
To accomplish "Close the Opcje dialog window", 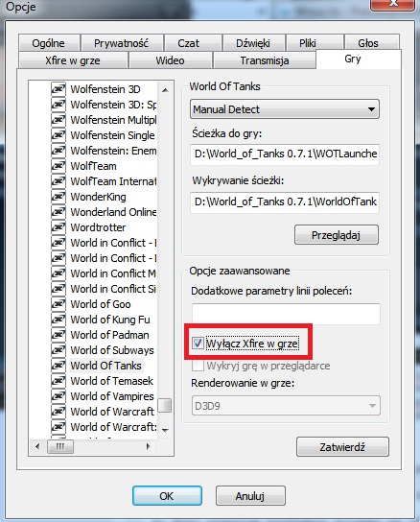I will click(x=394, y=4).
